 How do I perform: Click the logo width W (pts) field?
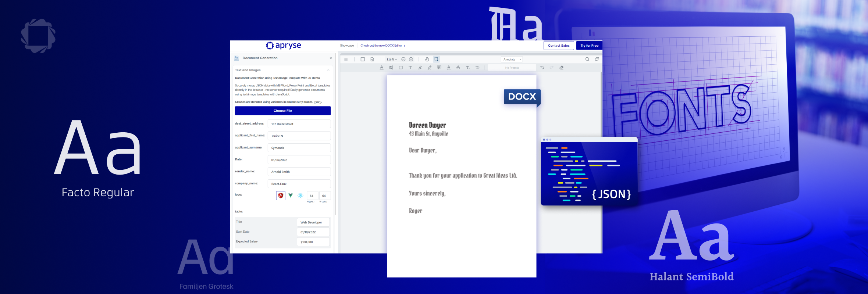(x=325, y=196)
